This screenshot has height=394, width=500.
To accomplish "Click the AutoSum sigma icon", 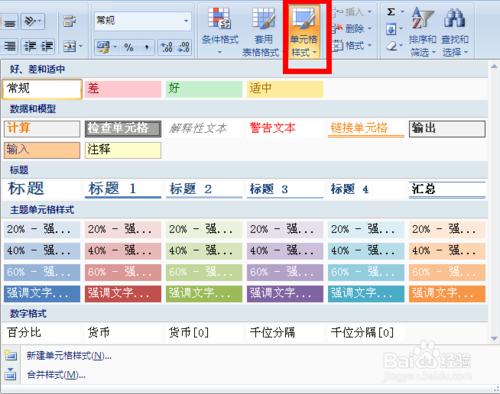I will 391,12.
